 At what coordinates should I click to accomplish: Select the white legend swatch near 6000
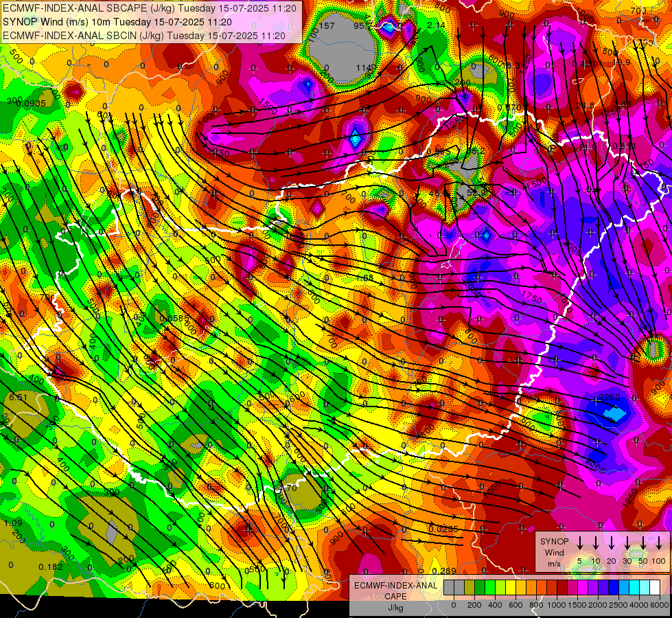point(655,588)
